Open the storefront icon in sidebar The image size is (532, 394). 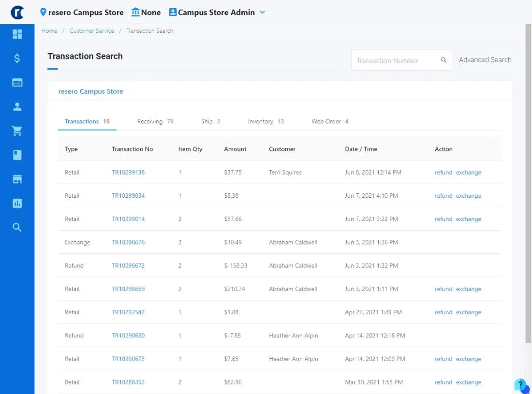(x=17, y=179)
